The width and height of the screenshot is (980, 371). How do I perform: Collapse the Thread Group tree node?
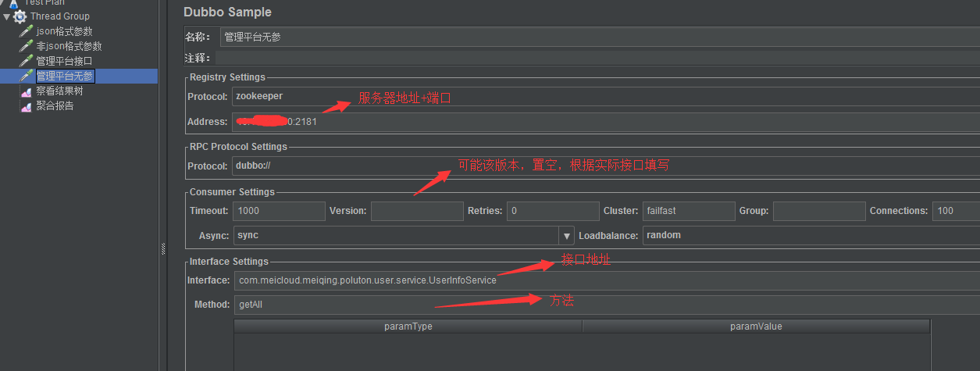pos(6,16)
